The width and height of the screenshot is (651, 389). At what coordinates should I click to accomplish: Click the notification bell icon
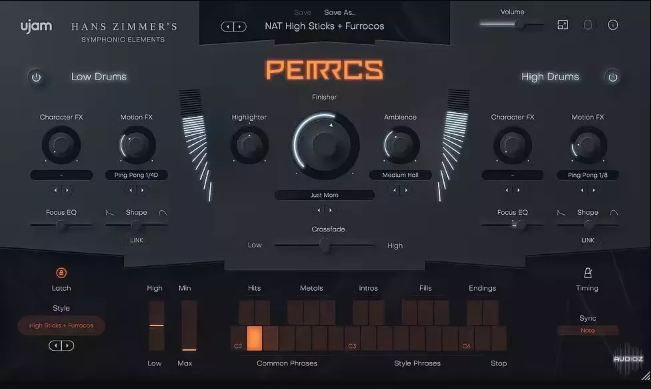587,25
